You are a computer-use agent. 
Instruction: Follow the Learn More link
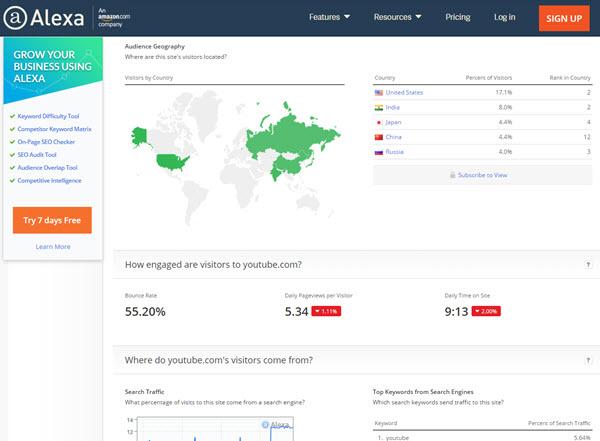tap(53, 247)
